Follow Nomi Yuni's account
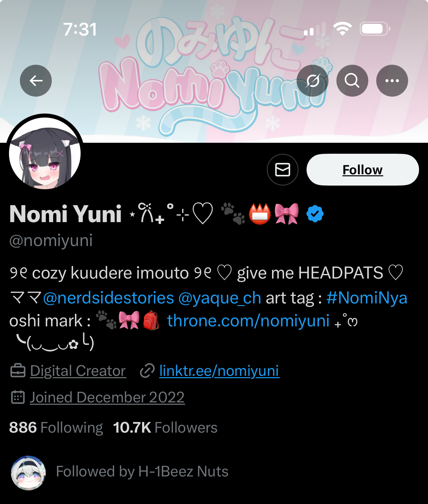 (x=363, y=170)
